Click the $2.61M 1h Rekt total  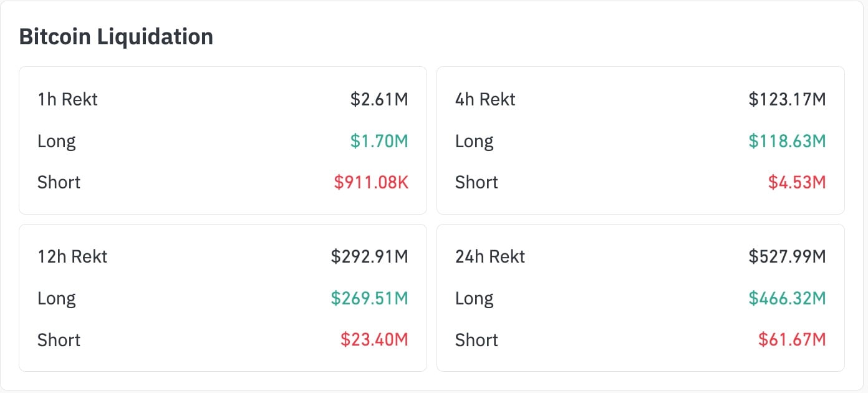tap(379, 99)
